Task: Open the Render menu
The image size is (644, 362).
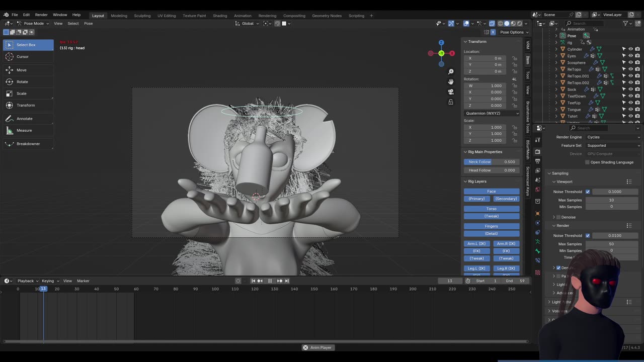Action: coord(41,15)
